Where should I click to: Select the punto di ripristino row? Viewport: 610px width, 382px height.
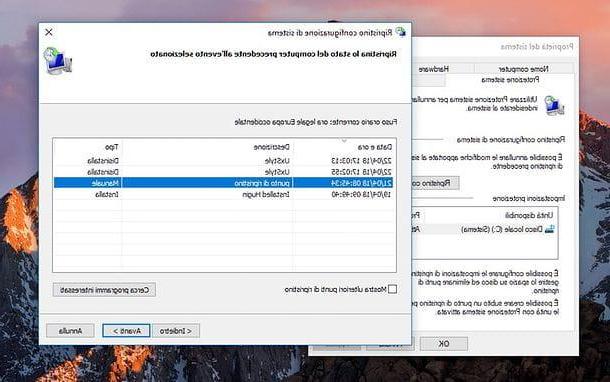click(223, 183)
